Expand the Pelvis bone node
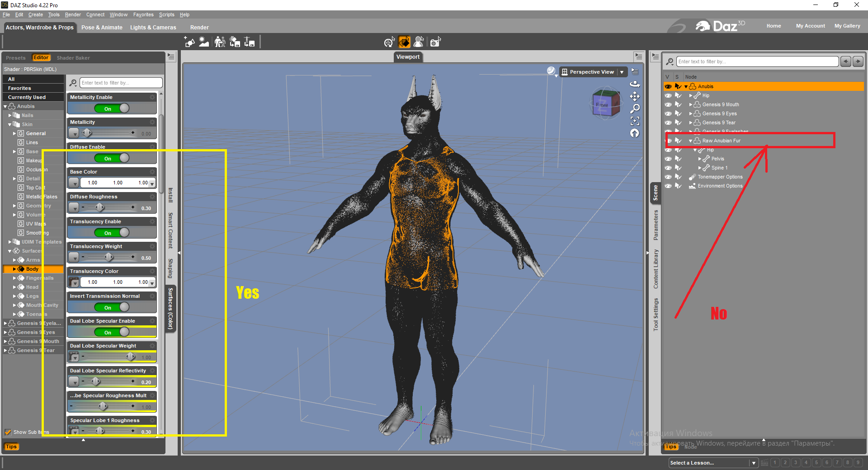Image resolution: width=868 pixels, height=470 pixels. pyautogui.click(x=700, y=159)
